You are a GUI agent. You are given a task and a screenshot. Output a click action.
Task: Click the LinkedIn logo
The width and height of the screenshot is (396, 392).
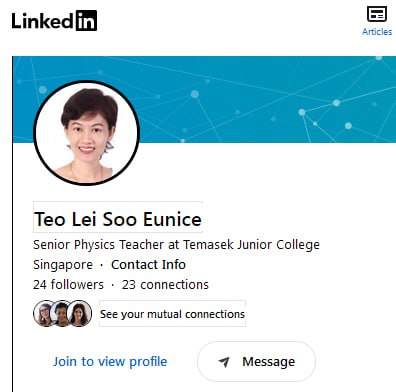click(x=54, y=21)
